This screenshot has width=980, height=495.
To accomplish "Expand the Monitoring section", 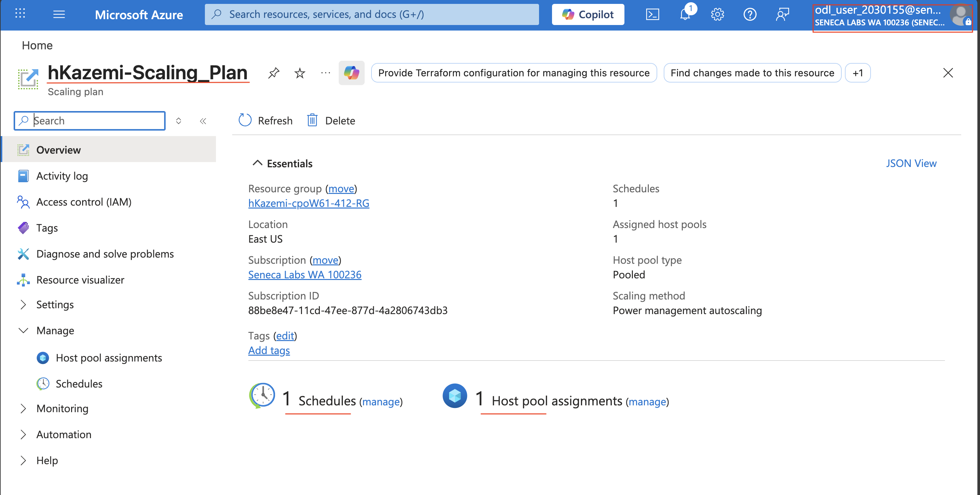I will click(x=23, y=409).
